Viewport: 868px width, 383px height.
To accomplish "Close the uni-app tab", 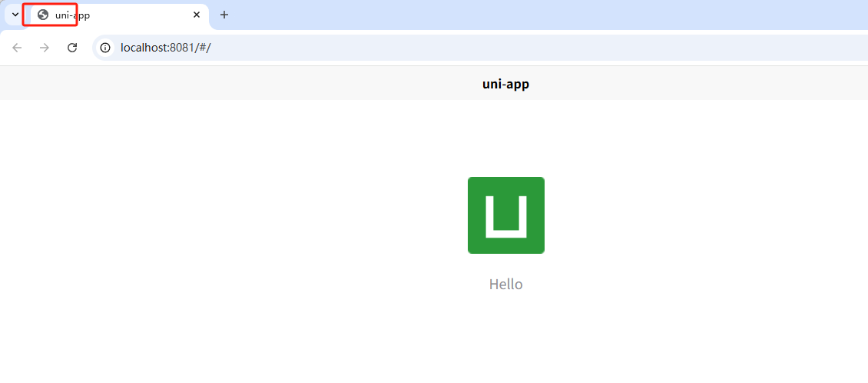I will click(x=197, y=15).
